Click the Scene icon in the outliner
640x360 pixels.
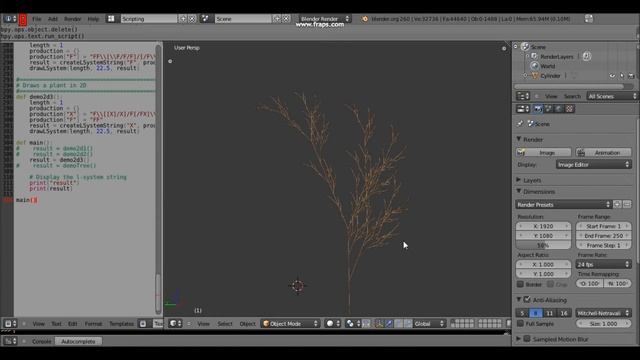pos(525,47)
